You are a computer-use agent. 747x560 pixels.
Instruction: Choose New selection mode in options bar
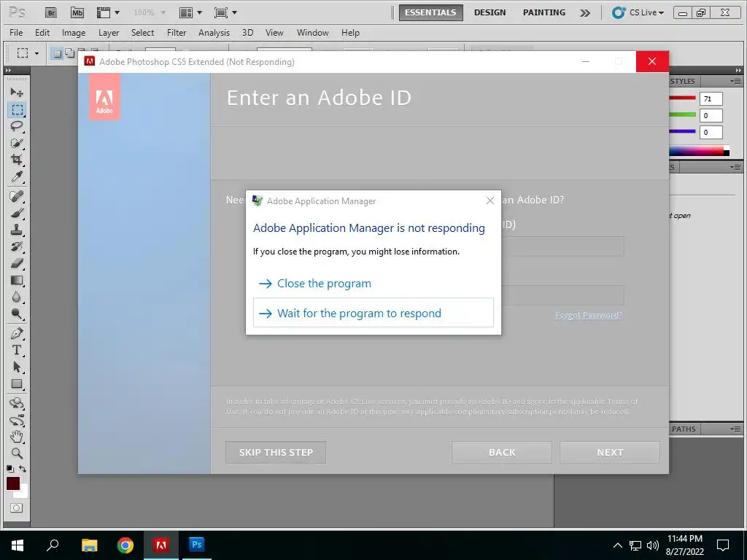point(57,53)
